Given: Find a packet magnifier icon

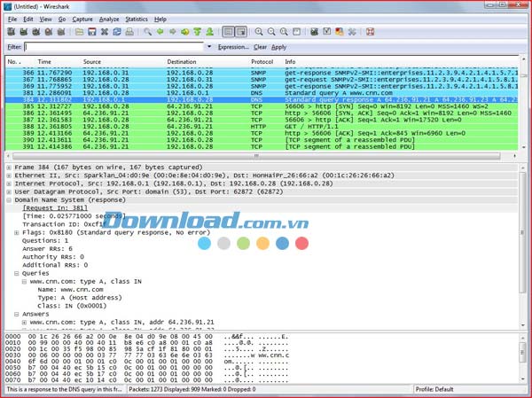Looking at the screenshot, I should click(x=147, y=32).
